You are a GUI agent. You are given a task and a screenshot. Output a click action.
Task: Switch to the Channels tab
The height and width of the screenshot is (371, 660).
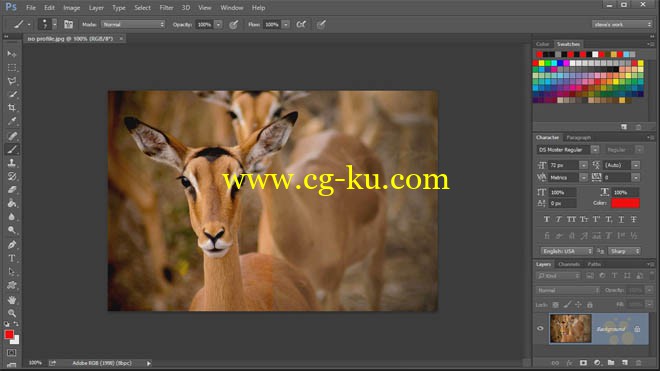click(x=569, y=264)
